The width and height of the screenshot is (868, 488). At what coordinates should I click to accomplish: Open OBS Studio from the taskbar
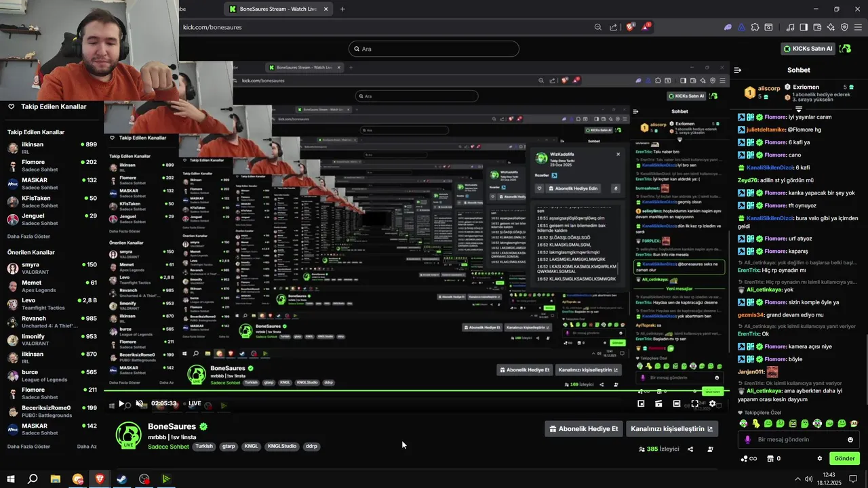click(x=144, y=479)
